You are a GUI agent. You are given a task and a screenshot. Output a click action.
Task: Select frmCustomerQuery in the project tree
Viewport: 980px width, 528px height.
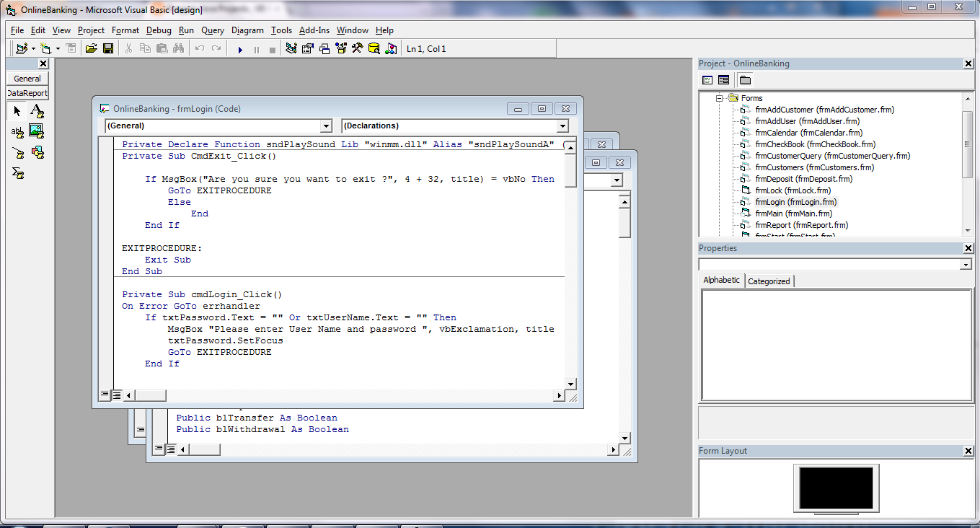pos(833,156)
